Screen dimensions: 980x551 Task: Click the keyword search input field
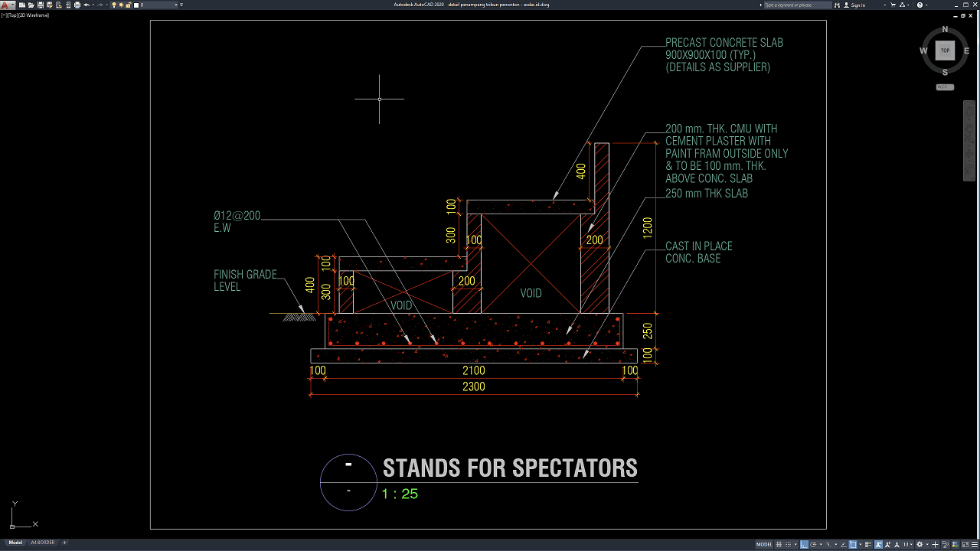pyautogui.click(x=797, y=5)
